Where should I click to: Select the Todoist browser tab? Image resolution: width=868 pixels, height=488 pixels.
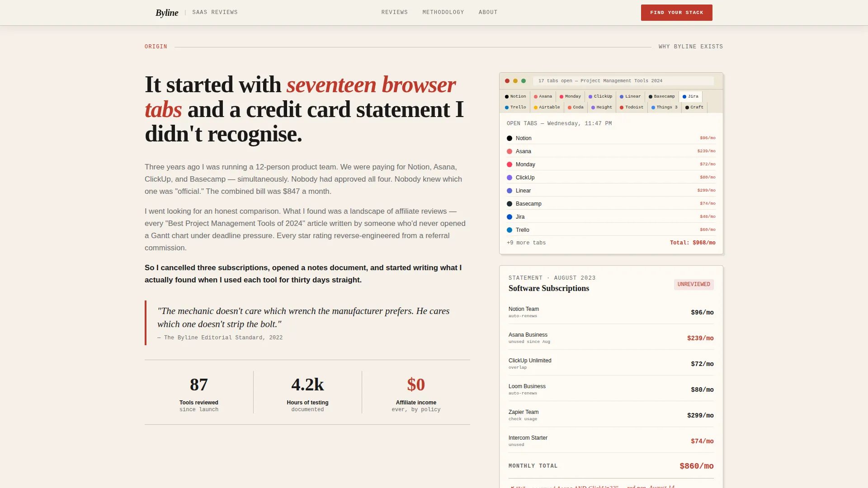pos(632,107)
